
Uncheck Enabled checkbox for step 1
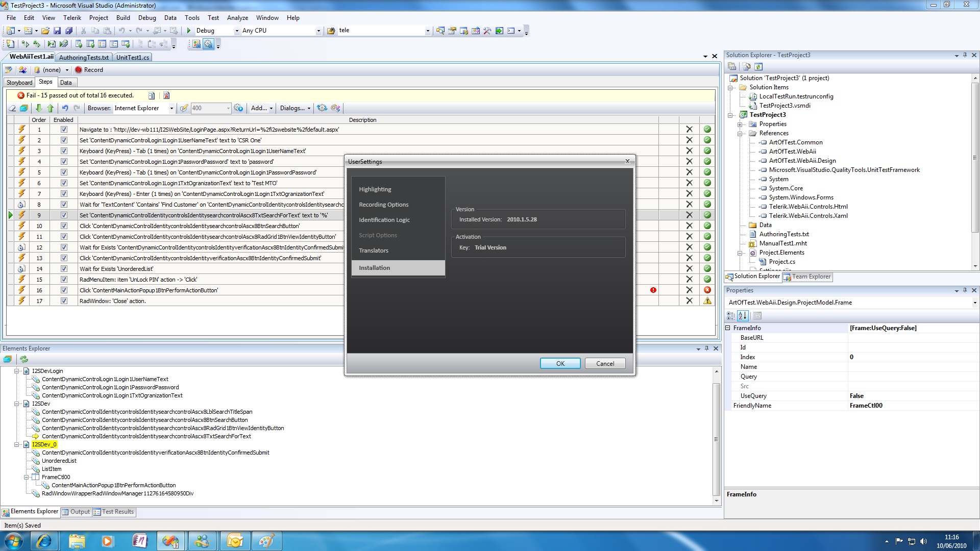[64, 130]
